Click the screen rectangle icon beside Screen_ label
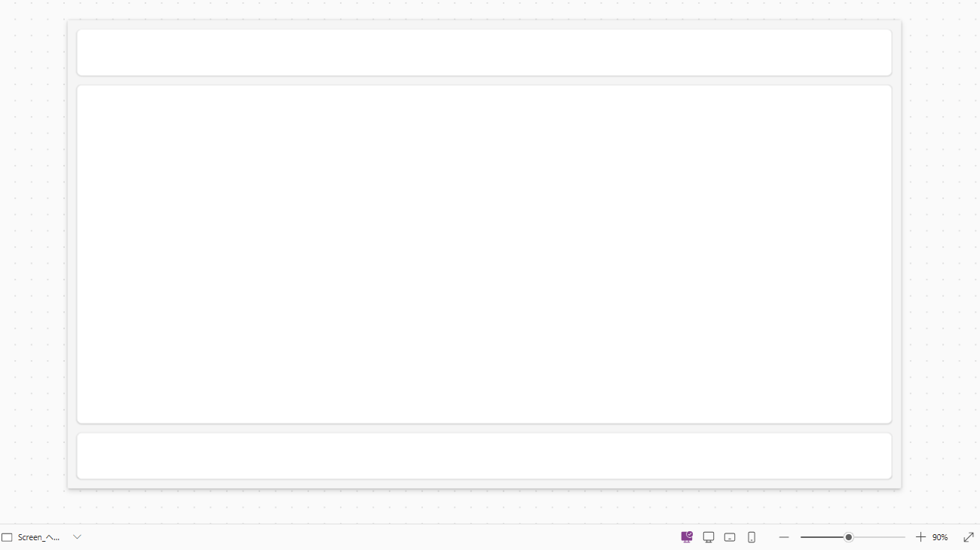The height and width of the screenshot is (550, 980). pos(8,537)
